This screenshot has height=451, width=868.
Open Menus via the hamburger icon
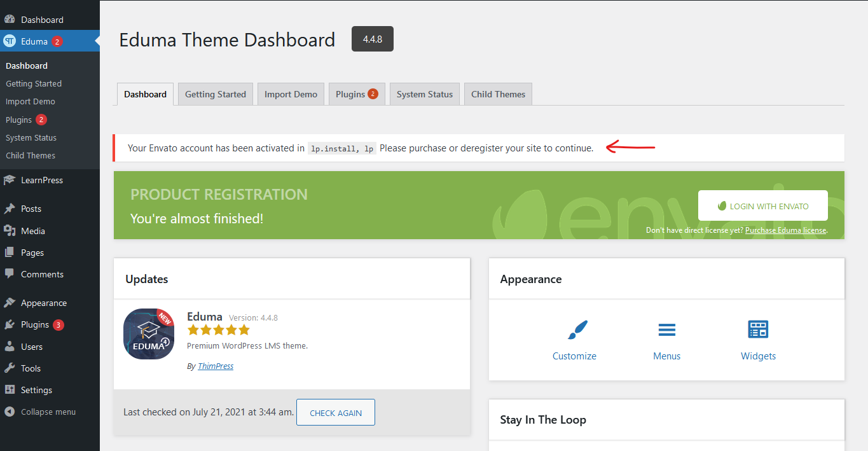pyautogui.click(x=666, y=330)
